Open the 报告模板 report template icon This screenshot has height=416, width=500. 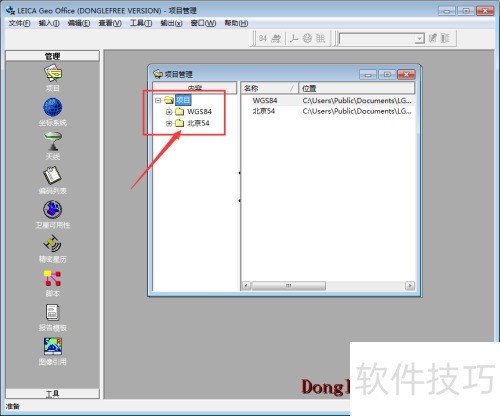click(52, 313)
